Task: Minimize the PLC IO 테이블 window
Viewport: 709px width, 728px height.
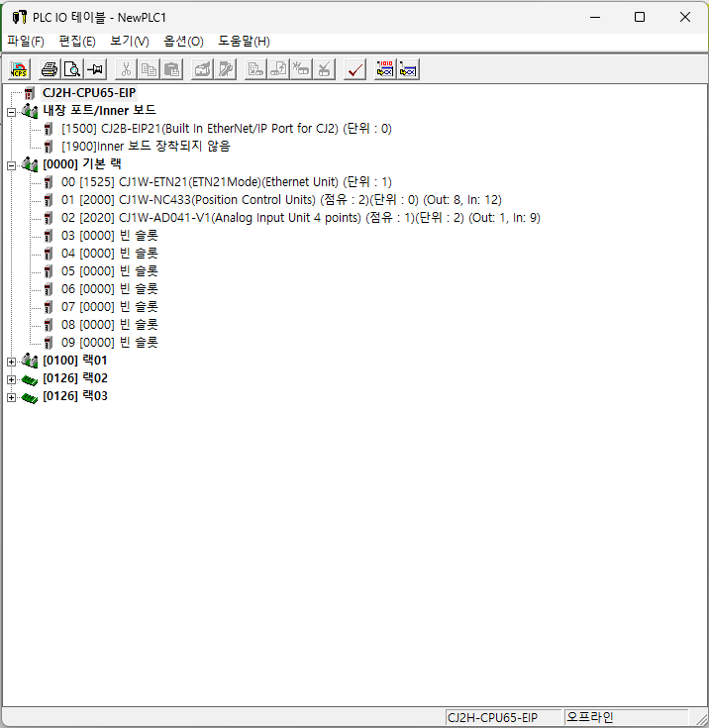Action: (x=595, y=17)
